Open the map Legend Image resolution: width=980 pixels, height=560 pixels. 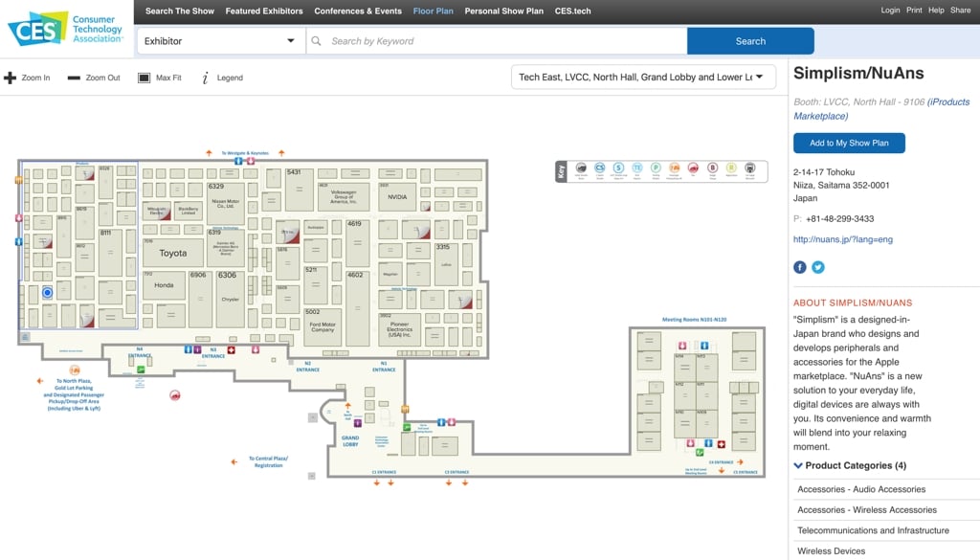pos(205,78)
